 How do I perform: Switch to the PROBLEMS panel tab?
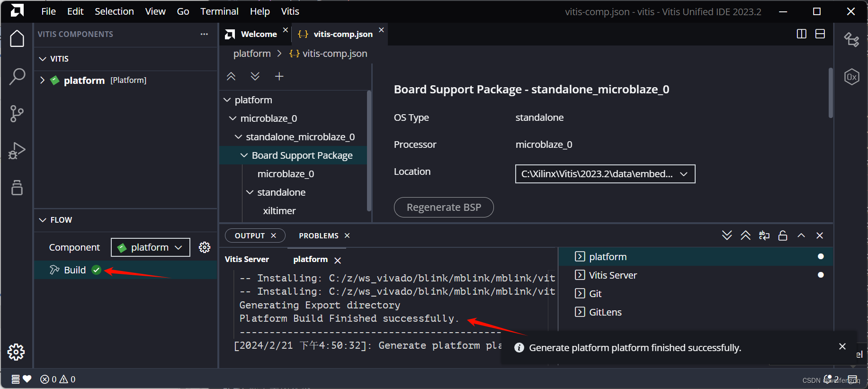point(319,235)
